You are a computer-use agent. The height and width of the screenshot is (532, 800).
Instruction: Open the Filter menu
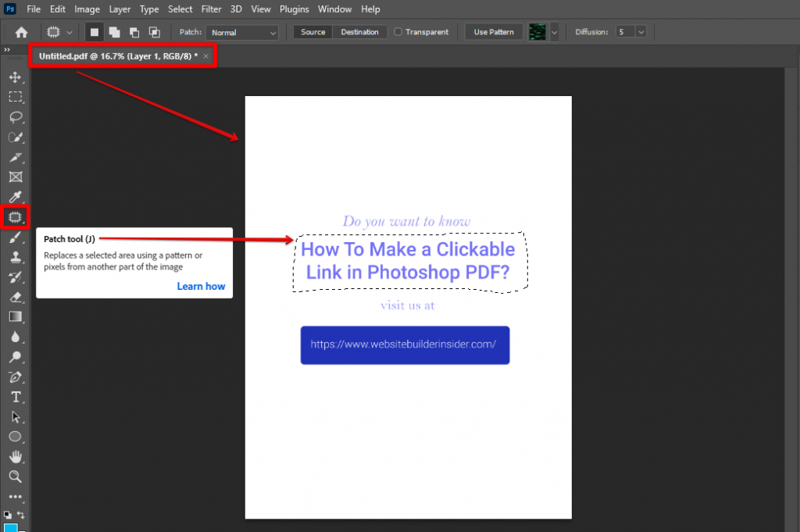(x=211, y=9)
